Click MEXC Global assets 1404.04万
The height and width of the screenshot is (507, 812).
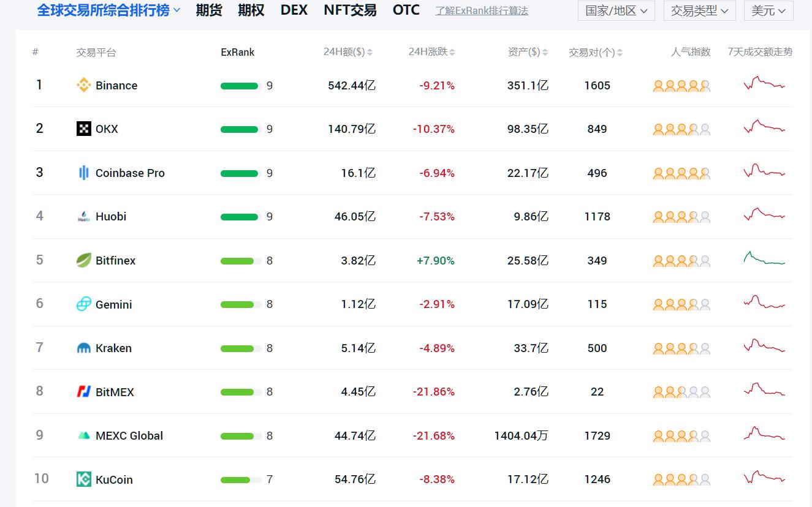(x=521, y=435)
